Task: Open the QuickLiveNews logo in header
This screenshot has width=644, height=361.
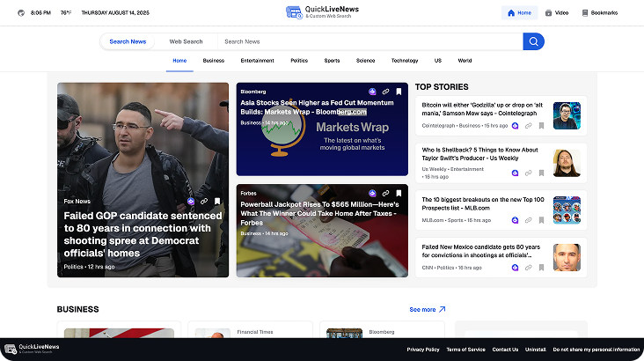Action: pyautogui.click(x=322, y=12)
